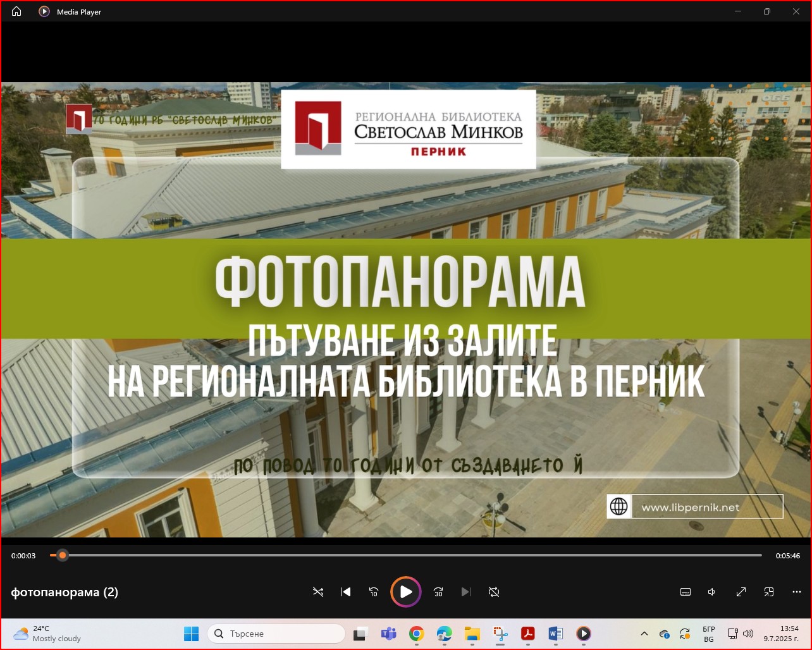The height and width of the screenshot is (650, 812).
Task: Open Snipping Tool from the taskbar
Action: tap(500, 634)
